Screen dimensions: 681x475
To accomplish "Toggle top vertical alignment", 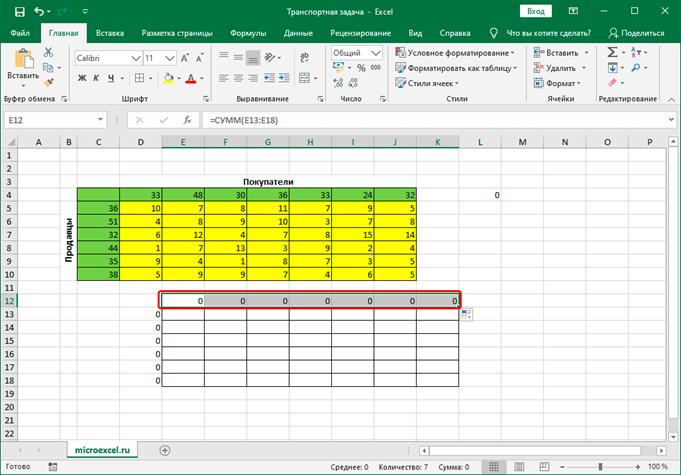I will tap(224, 57).
